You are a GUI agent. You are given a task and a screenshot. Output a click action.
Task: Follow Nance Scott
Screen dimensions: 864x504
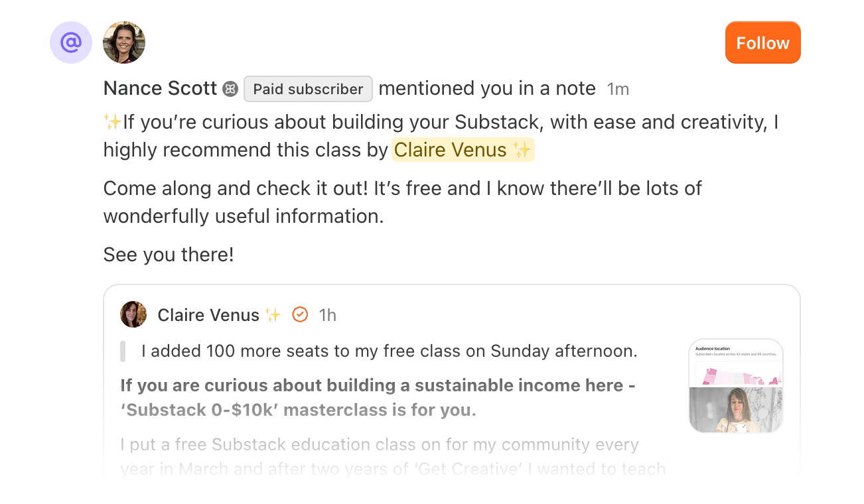[x=762, y=43]
